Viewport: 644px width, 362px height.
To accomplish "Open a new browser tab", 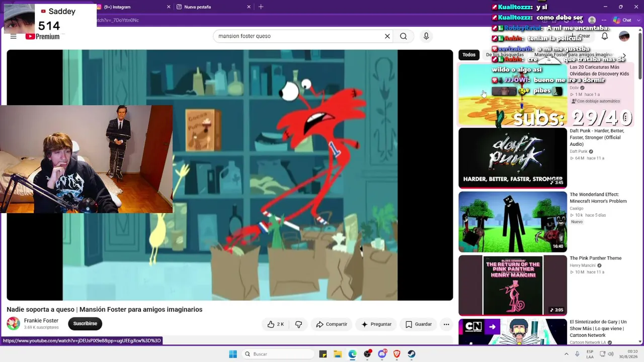I will coord(261,7).
